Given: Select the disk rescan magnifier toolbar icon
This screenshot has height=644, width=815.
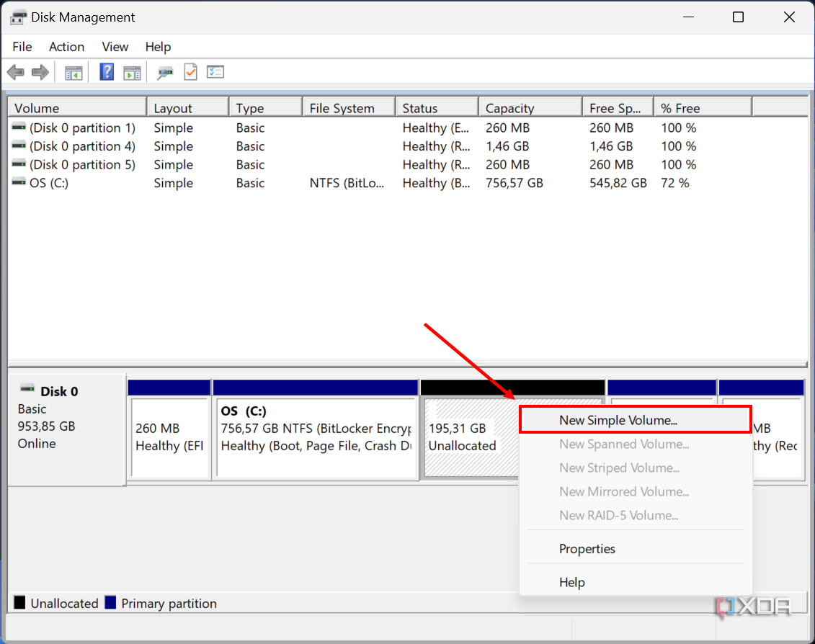Looking at the screenshot, I should (x=164, y=72).
